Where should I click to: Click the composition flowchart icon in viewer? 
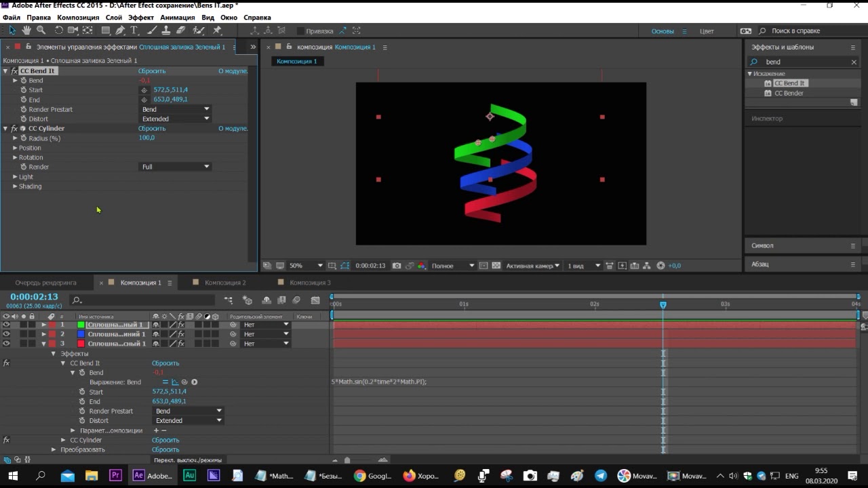pos(647,266)
